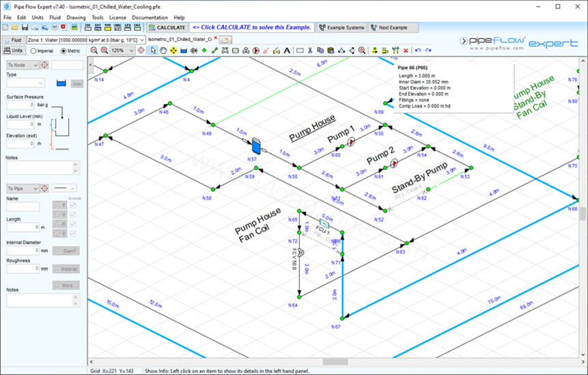
Task: Select the green Add Pipe tool
Action: [214, 51]
